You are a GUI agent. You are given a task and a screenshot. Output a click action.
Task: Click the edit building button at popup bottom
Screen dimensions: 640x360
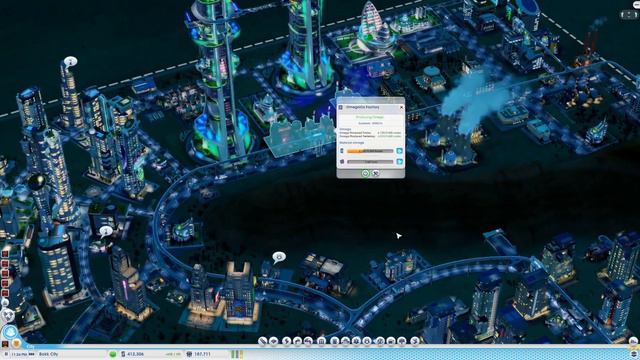[x=376, y=173]
